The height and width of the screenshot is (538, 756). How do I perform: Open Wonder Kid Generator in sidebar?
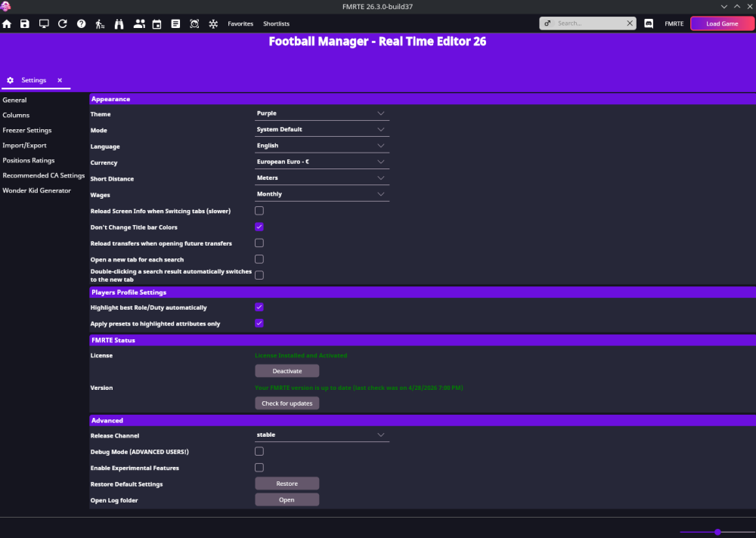click(x=36, y=190)
